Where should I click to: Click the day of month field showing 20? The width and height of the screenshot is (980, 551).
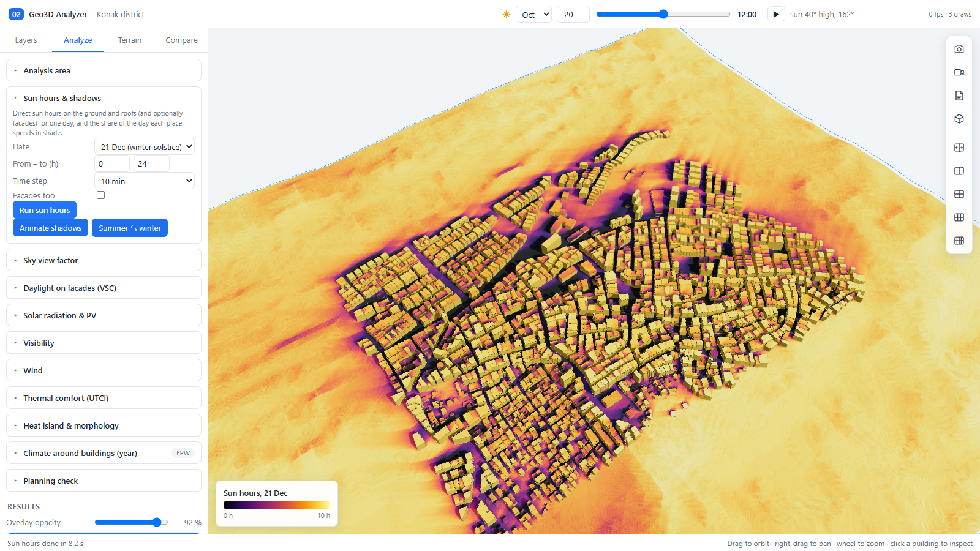573,14
